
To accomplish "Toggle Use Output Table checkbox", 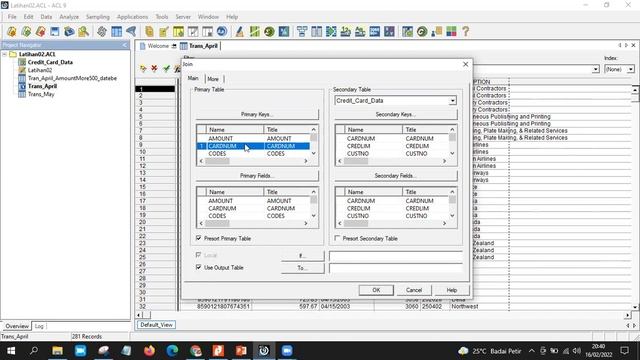I will tap(199, 267).
